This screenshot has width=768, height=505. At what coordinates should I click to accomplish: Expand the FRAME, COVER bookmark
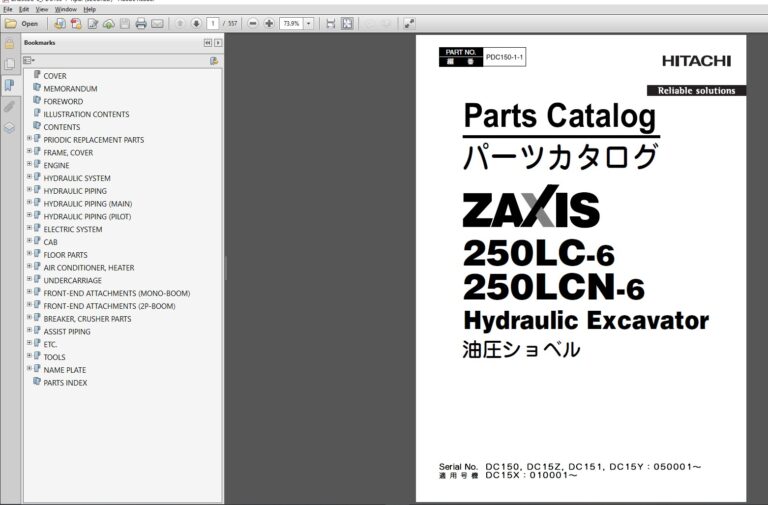click(x=29, y=151)
